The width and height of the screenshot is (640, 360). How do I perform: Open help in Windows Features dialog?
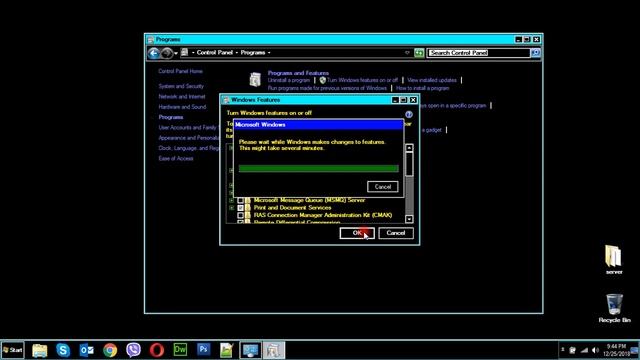[409, 114]
